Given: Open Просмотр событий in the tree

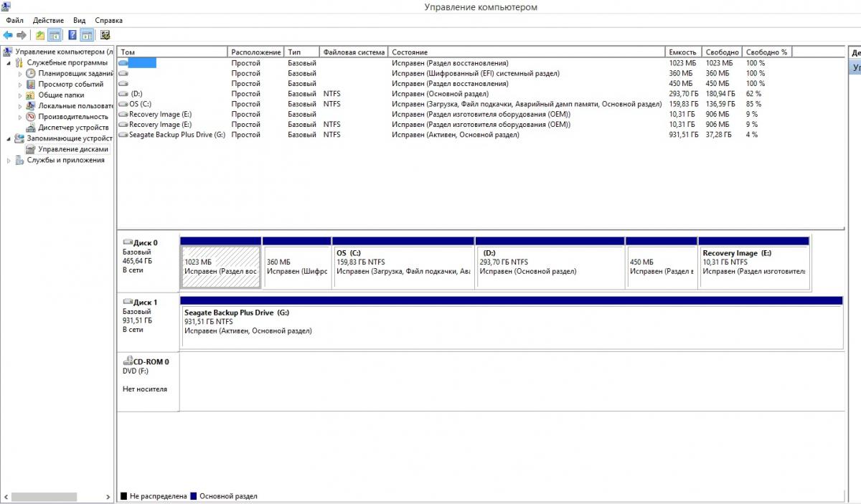Looking at the screenshot, I should pyautogui.click(x=70, y=84).
